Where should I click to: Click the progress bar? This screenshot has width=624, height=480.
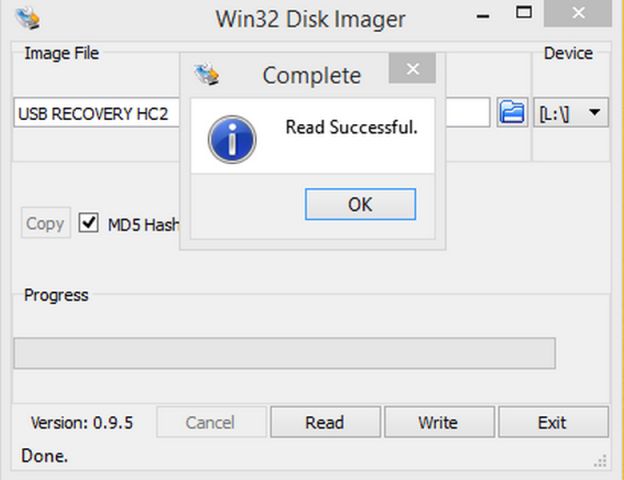285,353
